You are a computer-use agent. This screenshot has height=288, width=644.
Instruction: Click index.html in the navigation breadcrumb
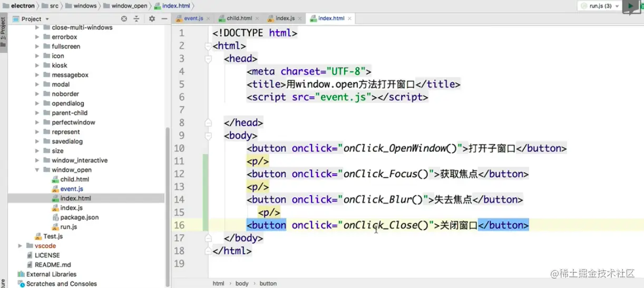[x=172, y=6]
